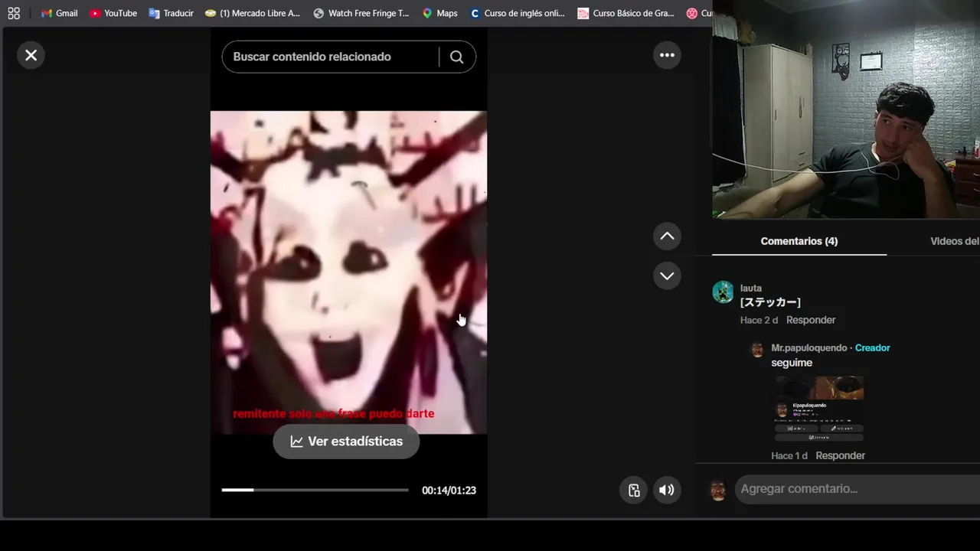Screen dimensions: 980x551
Task: Click the playing video frame to pause
Action: click(x=348, y=272)
